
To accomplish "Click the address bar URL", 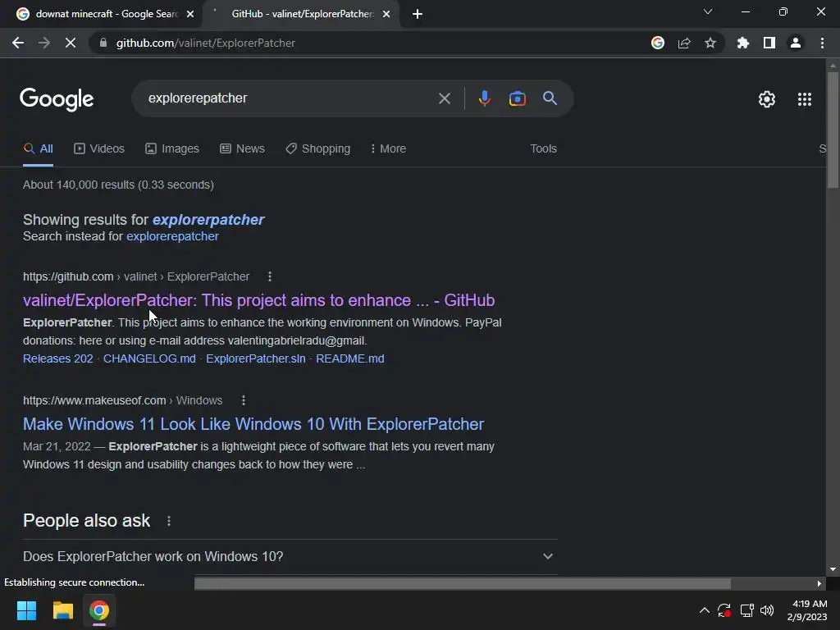I will (205, 43).
